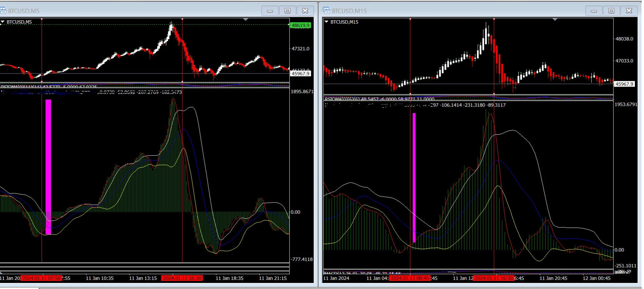The image size is (644, 289).
Task: Click the 48038.0 price level on M15
Action: [624, 39]
